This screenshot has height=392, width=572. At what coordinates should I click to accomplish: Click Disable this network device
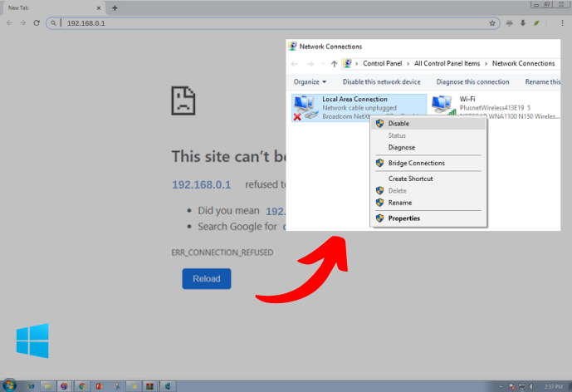[381, 81]
